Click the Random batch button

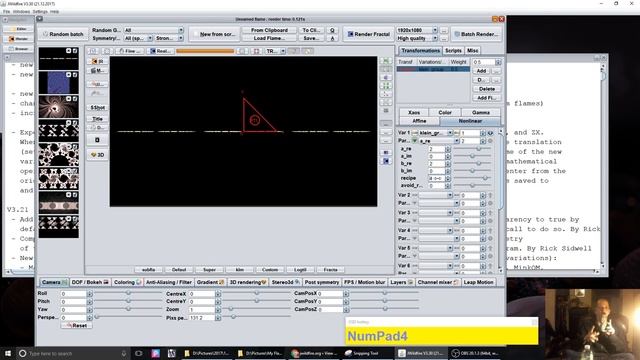click(63, 34)
